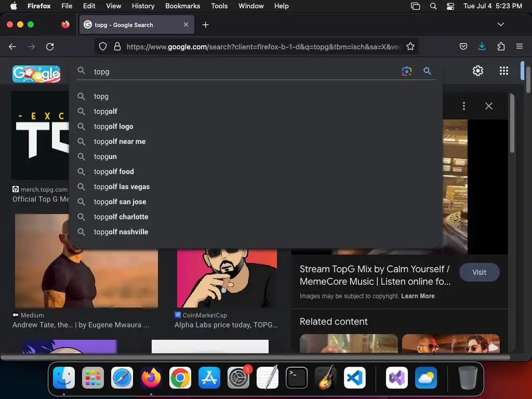Open Finder from the dock
Screen dimensions: 532x399
(64, 378)
